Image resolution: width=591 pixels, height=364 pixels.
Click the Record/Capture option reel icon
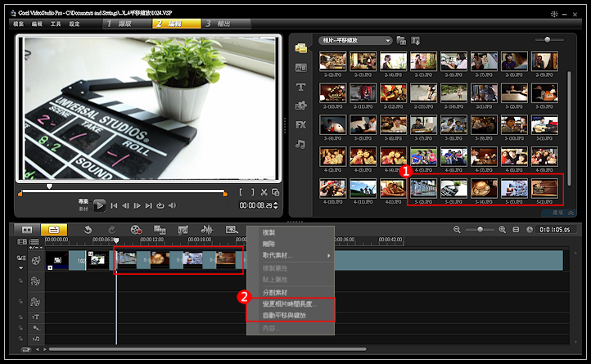(136, 230)
